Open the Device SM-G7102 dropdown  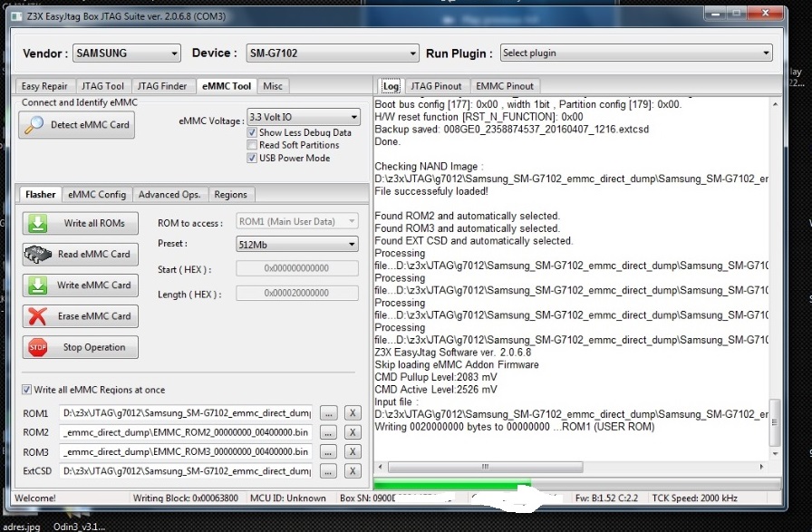pos(332,53)
